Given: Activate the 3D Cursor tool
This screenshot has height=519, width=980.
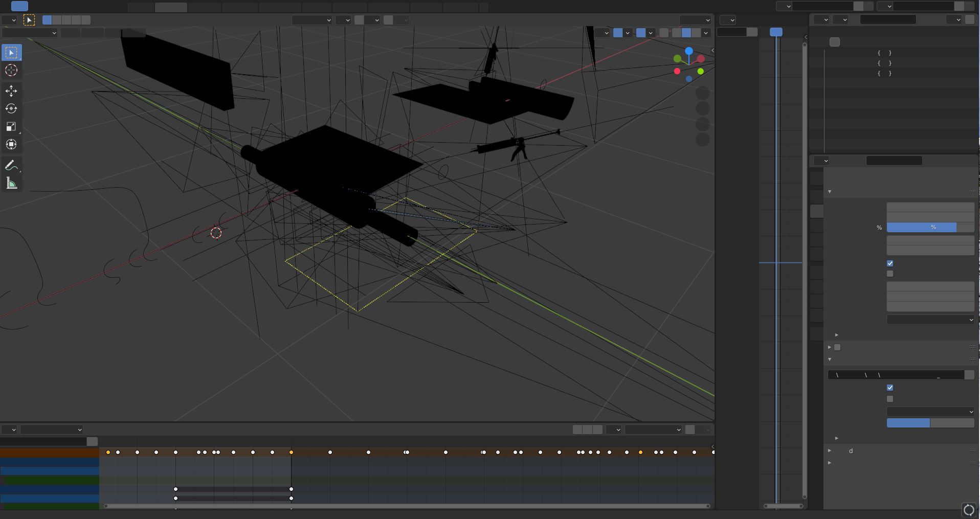Looking at the screenshot, I should pos(11,71).
